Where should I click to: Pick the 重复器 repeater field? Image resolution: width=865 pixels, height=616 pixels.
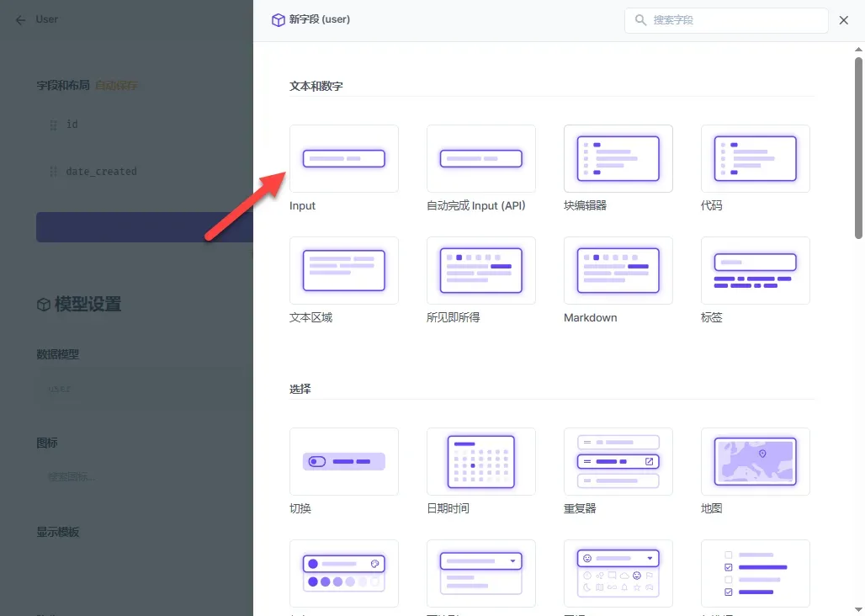coord(618,462)
